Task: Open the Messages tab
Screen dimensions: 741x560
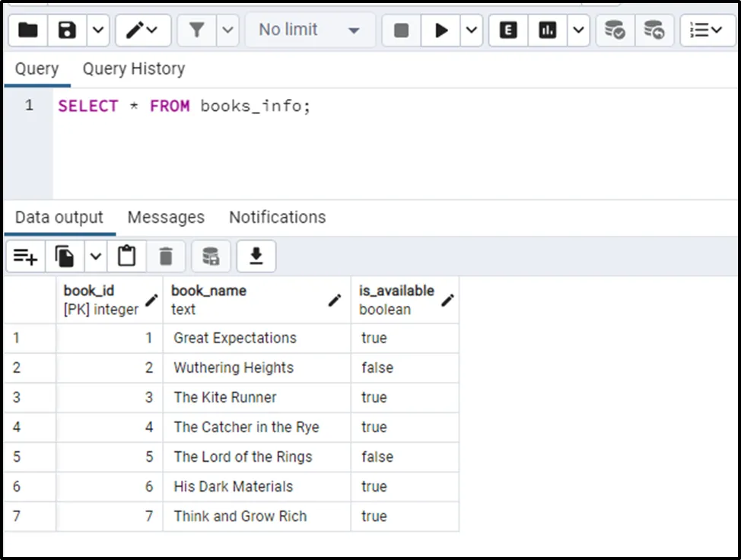Action: coord(166,217)
